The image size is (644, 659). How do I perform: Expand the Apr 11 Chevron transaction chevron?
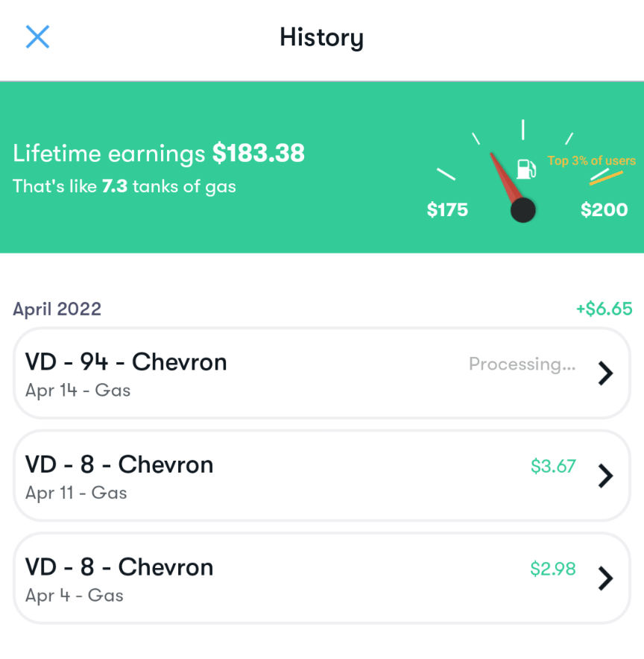click(606, 476)
